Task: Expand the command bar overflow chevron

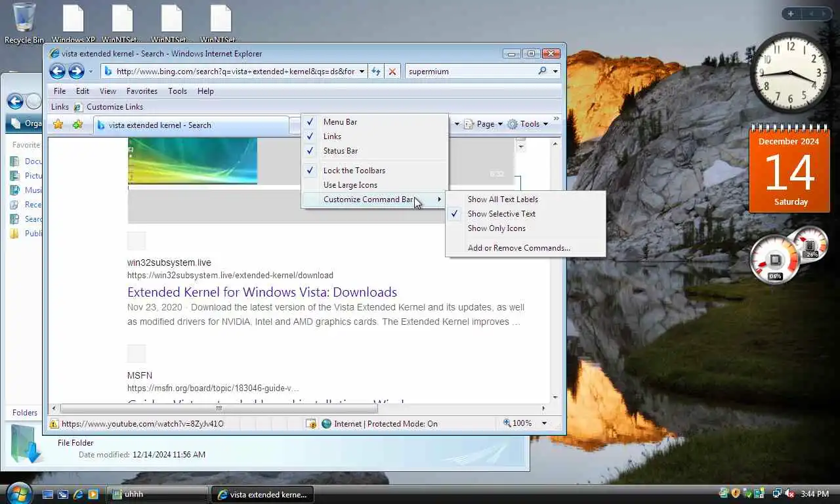Action: coord(556,119)
